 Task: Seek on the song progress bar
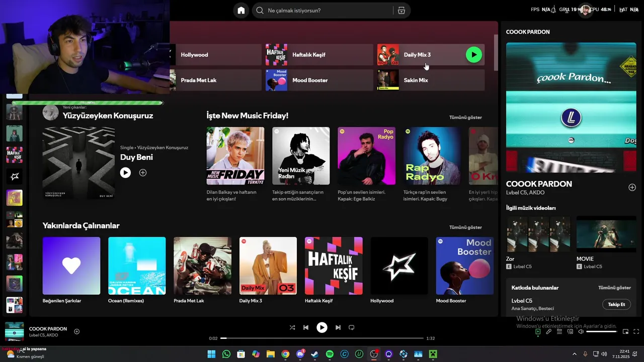pyautogui.click(x=322, y=338)
